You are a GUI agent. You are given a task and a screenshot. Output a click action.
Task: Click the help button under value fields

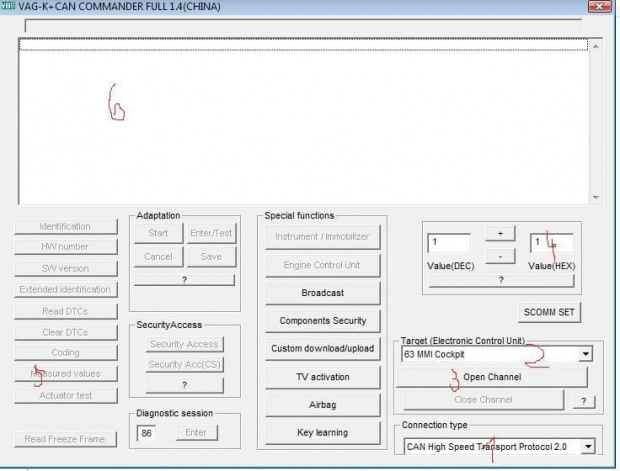(x=500, y=282)
